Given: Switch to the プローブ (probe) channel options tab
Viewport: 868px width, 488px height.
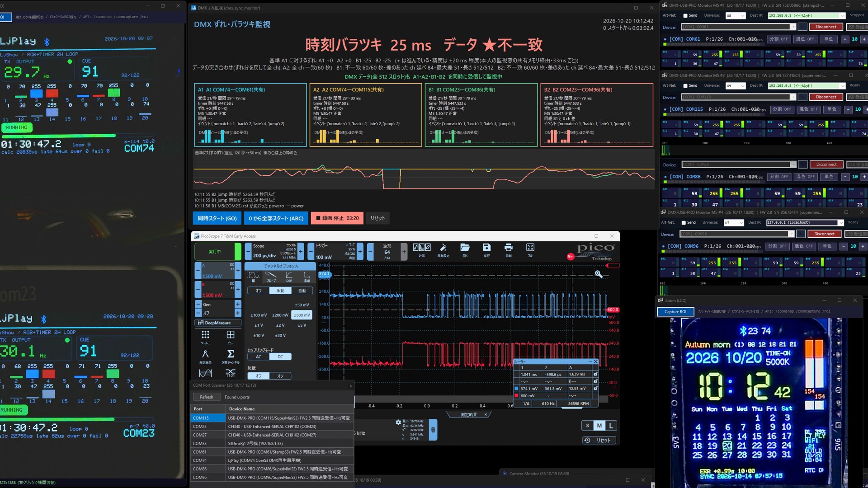Looking at the screenshot, I should (271, 277).
